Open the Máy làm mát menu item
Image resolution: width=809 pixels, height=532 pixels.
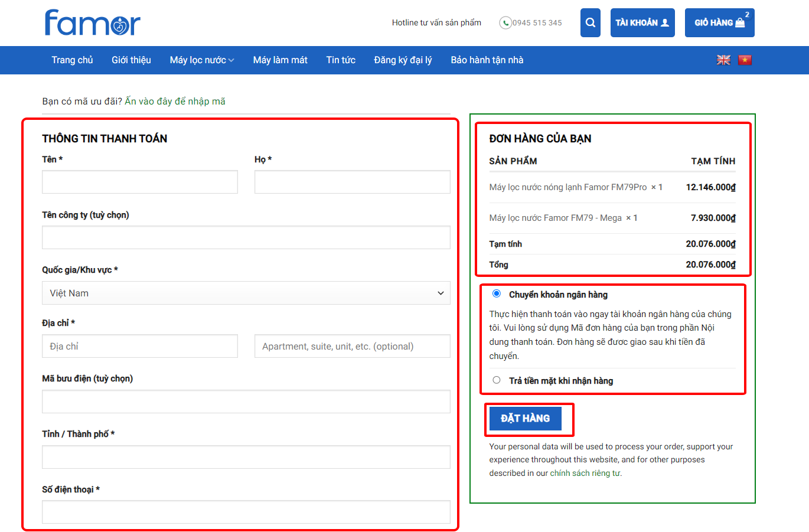click(280, 60)
